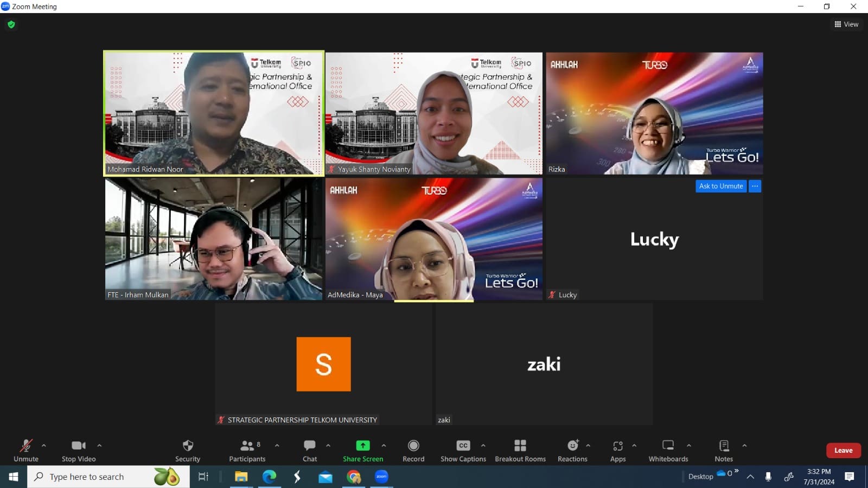Screen dimensions: 868x488
Task: Expand arrow next to Reactions
Action: [x=588, y=446]
